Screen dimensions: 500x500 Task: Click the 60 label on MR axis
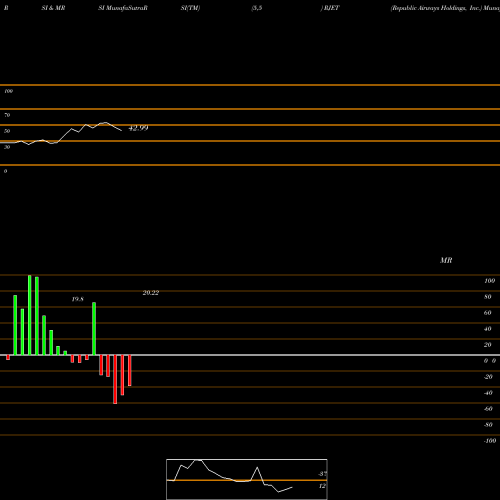tap(488, 313)
